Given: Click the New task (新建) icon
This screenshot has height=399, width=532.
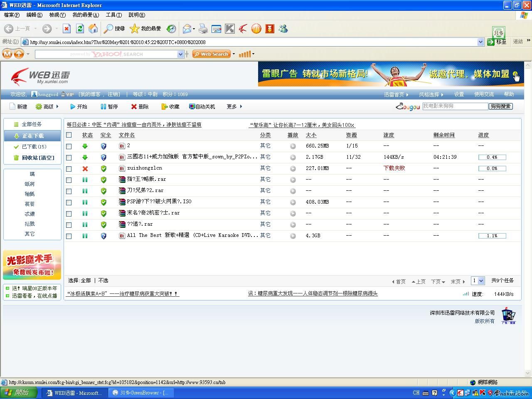Looking at the screenshot, I should coord(12,107).
